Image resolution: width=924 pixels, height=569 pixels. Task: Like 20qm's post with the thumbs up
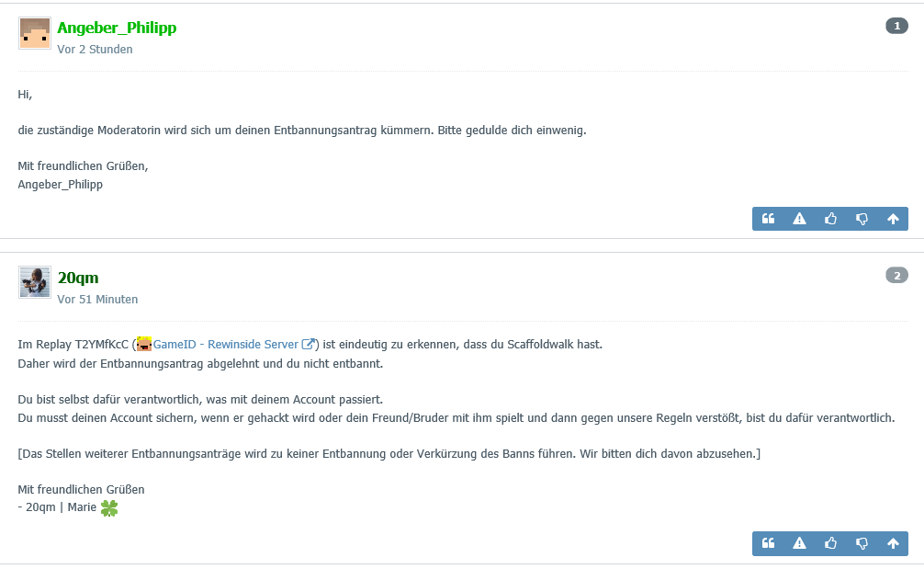coord(830,543)
